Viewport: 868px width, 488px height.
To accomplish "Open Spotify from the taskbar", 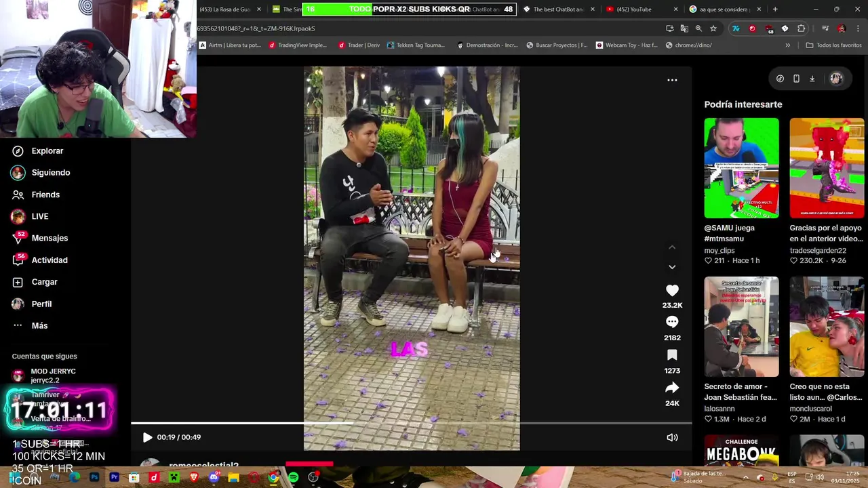I will tap(293, 478).
